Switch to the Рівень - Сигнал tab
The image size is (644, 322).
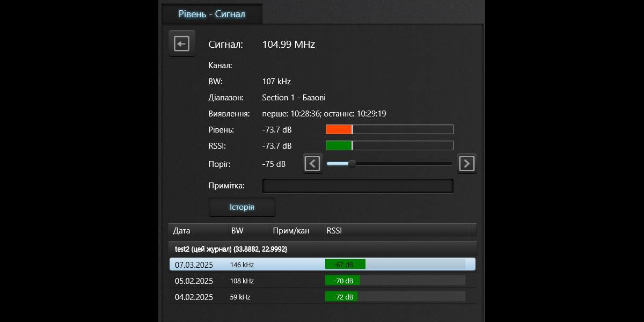[x=212, y=14]
